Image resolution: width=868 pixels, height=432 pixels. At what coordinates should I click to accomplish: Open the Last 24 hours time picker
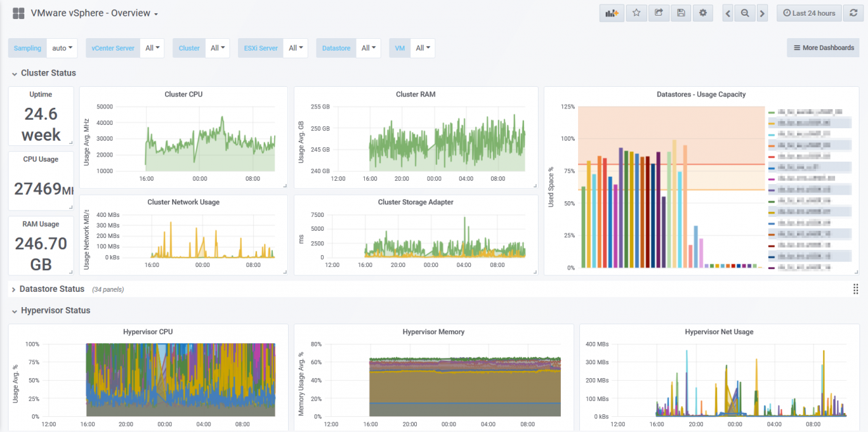click(808, 12)
